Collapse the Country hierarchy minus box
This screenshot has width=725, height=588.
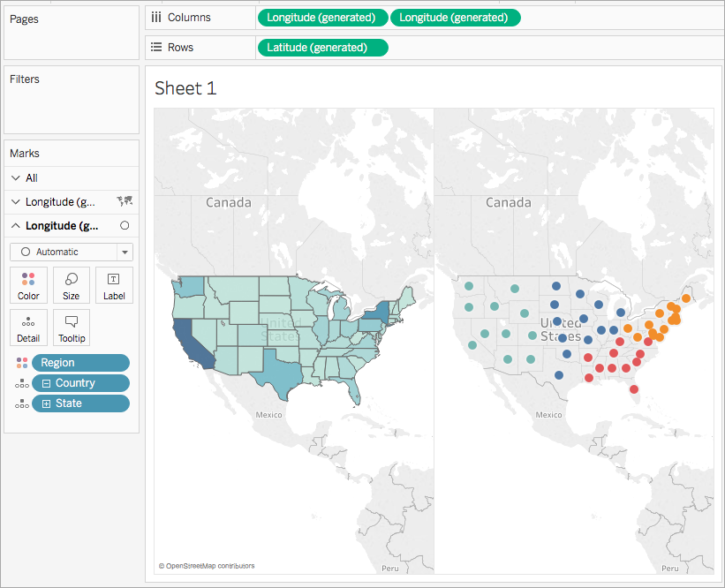(x=46, y=383)
